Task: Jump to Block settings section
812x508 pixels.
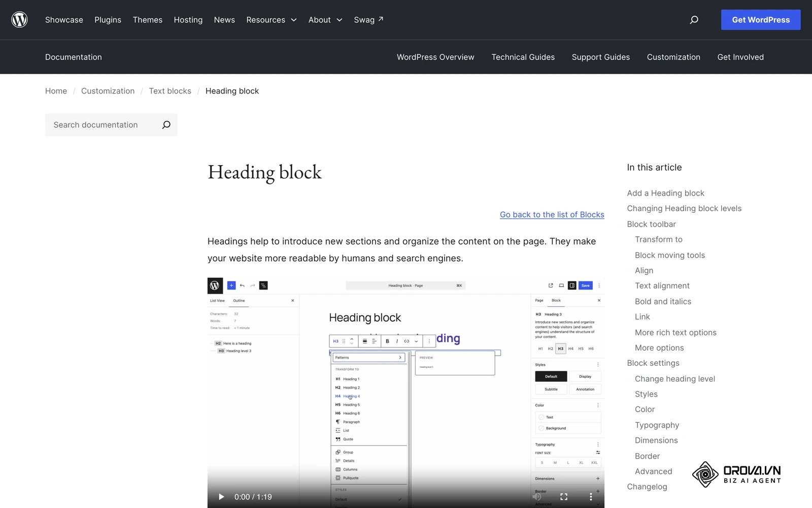Action: (653, 363)
